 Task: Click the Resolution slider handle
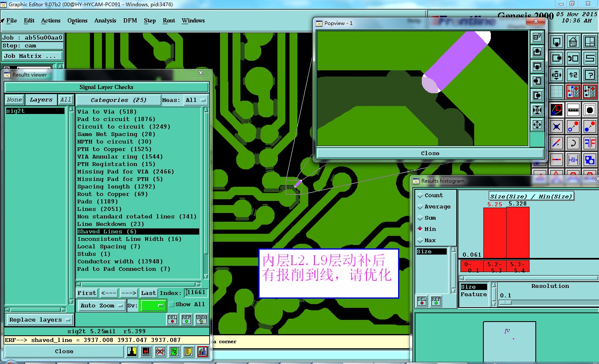(x=505, y=303)
